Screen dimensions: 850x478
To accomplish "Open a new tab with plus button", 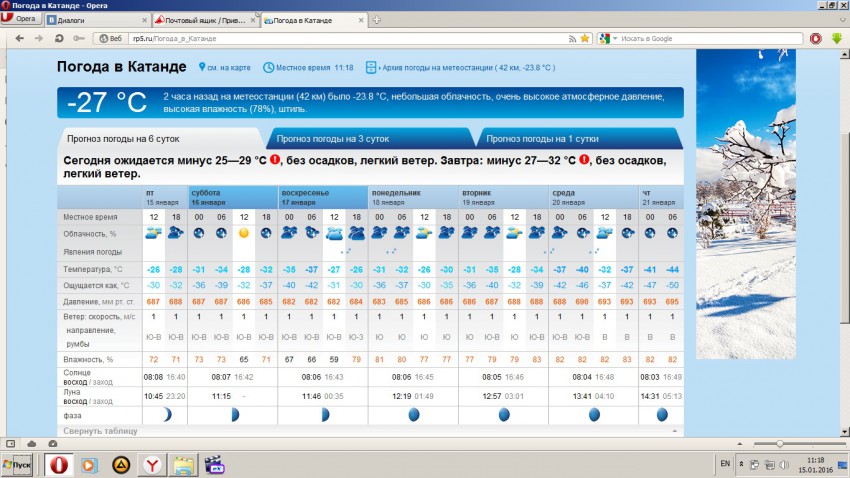I will point(376,19).
